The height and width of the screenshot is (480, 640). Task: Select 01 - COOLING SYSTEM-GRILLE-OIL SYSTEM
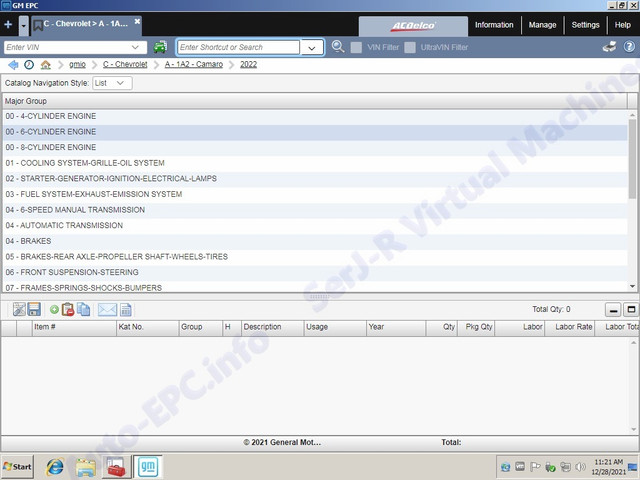pyautogui.click(x=315, y=163)
